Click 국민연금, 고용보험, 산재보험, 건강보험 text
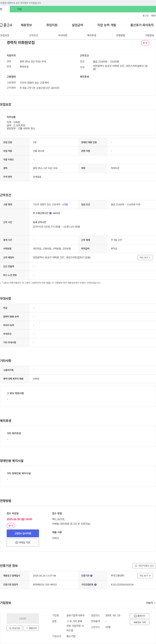The image size is (156, 644). tap(52, 248)
